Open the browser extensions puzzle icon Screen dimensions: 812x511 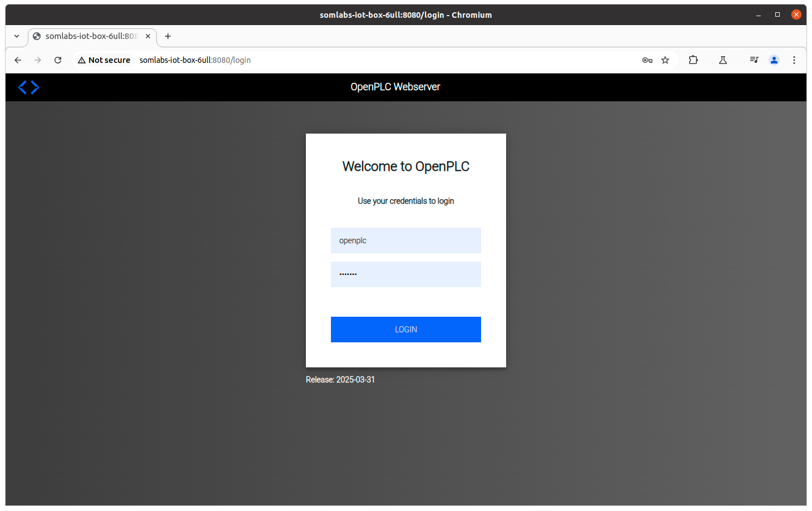693,60
